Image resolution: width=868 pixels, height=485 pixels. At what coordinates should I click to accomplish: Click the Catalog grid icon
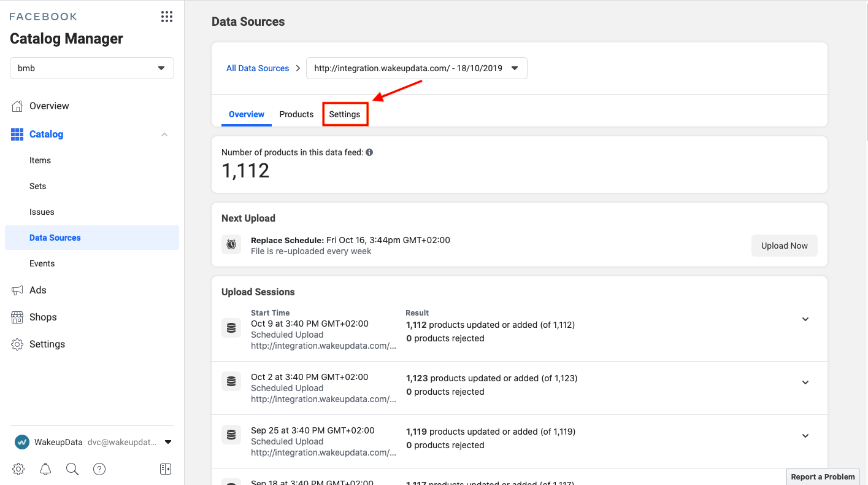[17, 134]
